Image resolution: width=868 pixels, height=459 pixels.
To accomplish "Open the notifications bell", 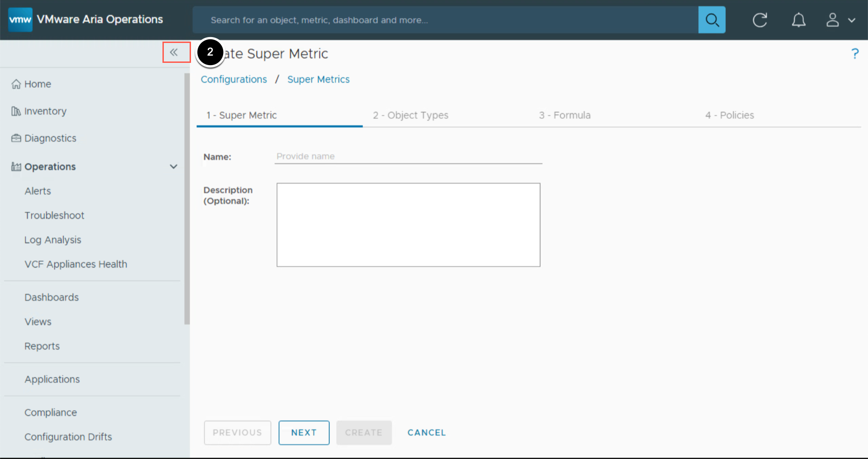I will point(798,20).
